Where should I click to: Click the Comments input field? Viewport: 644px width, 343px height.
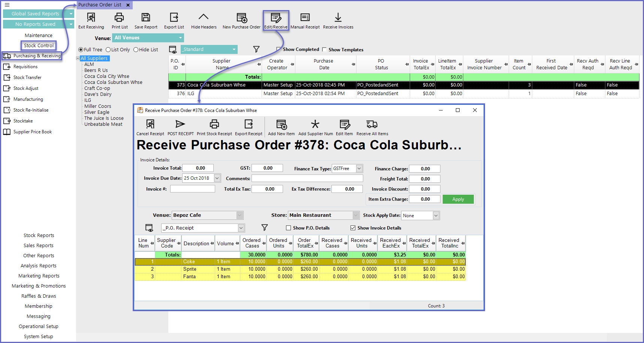[307, 178]
